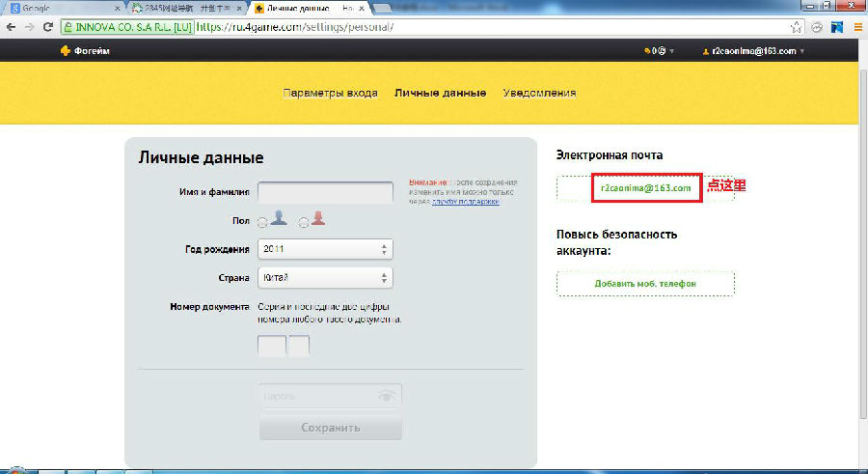This screenshot has width=868, height=474.
Task: Toggle password visibility eye icon
Action: click(387, 396)
